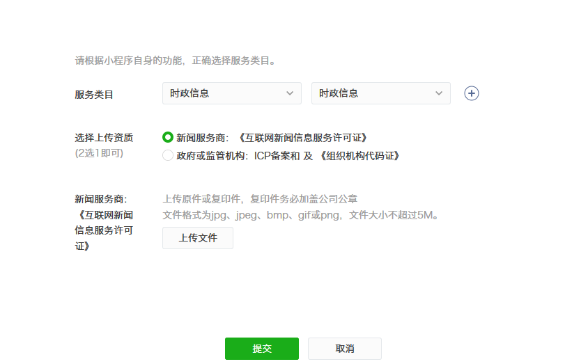The height and width of the screenshot is (364, 588).
Task: Click the 请根据小程序自身的功能 instruction text
Action: point(176,61)
